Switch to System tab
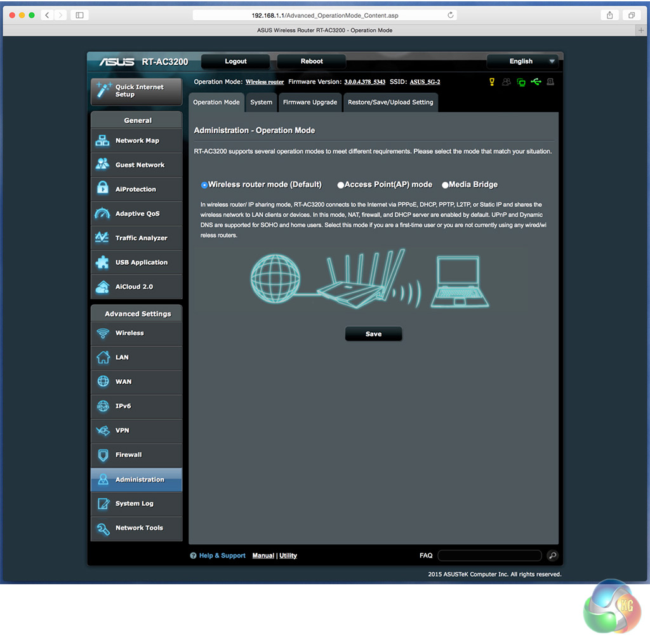The image size is (650, 644). pyautogui.click(x=261, y=102)
